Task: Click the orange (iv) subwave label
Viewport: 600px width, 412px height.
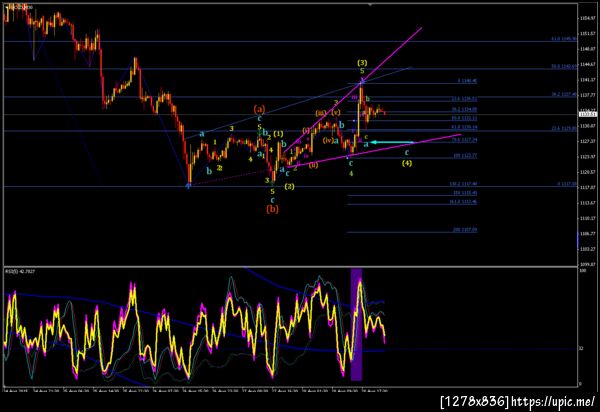Action: 327,140
